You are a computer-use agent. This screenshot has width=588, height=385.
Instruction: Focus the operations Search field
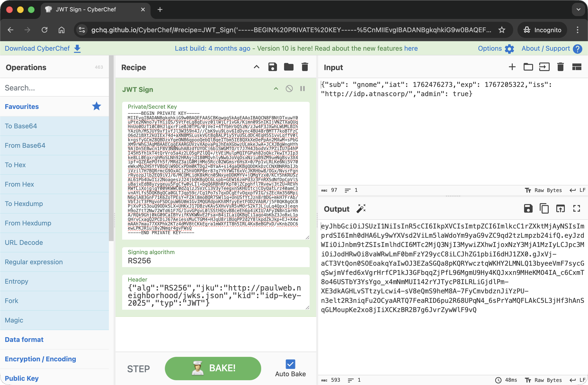54,88
